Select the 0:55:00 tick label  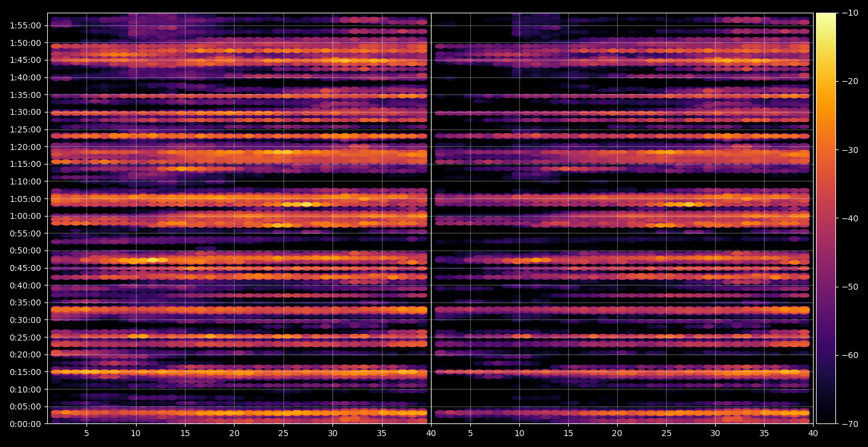25,233
